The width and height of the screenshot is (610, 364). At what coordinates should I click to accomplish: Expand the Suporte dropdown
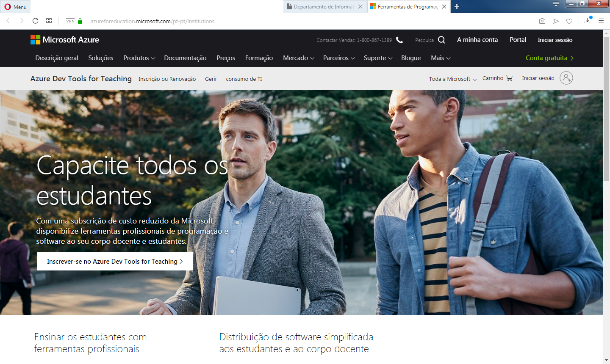(378, 58)
